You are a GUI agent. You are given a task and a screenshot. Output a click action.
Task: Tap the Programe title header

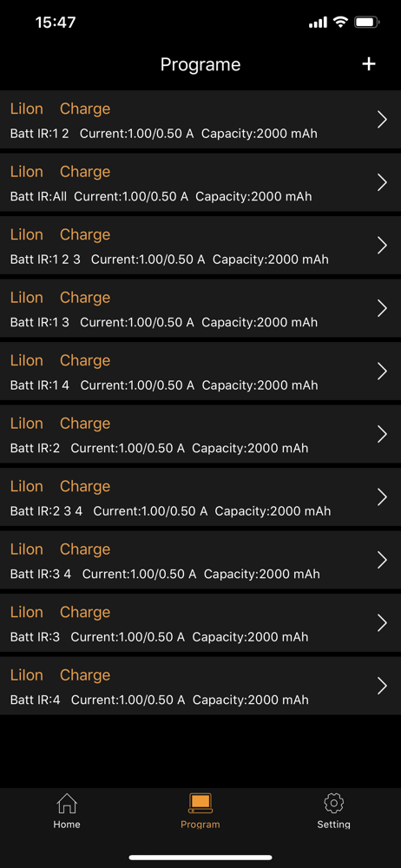coord(200,65)
